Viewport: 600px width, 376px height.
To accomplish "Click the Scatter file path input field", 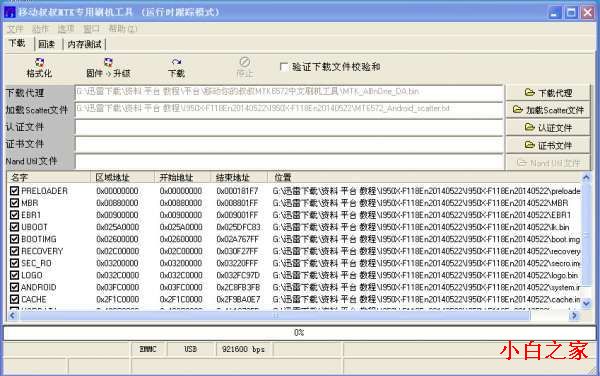I will click(289, 110).
